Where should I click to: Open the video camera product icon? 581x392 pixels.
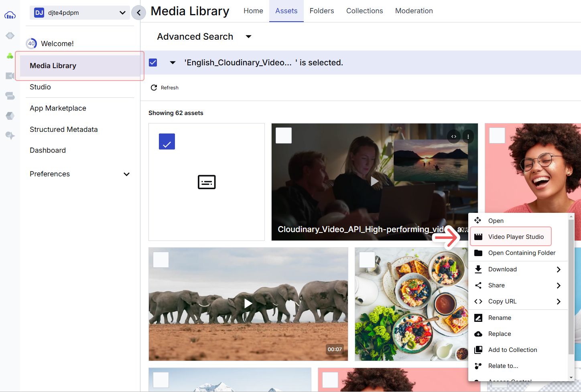click(10, 76)
